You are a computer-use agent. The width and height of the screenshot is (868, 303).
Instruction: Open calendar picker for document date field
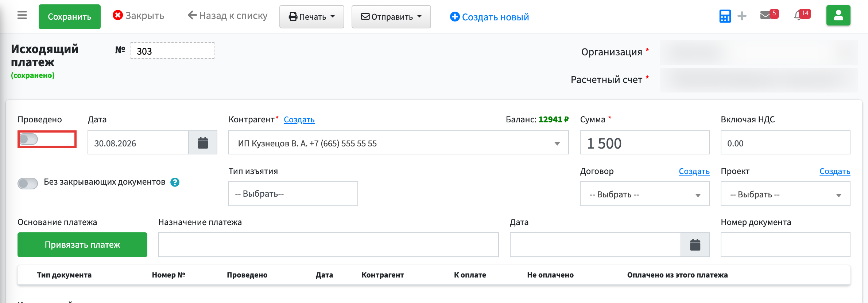pyautogui.click(x=695, y=245)
